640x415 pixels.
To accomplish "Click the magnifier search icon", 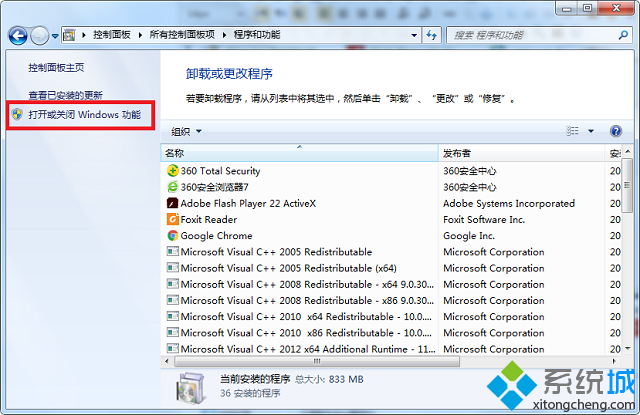I will [x=623, y=36].
